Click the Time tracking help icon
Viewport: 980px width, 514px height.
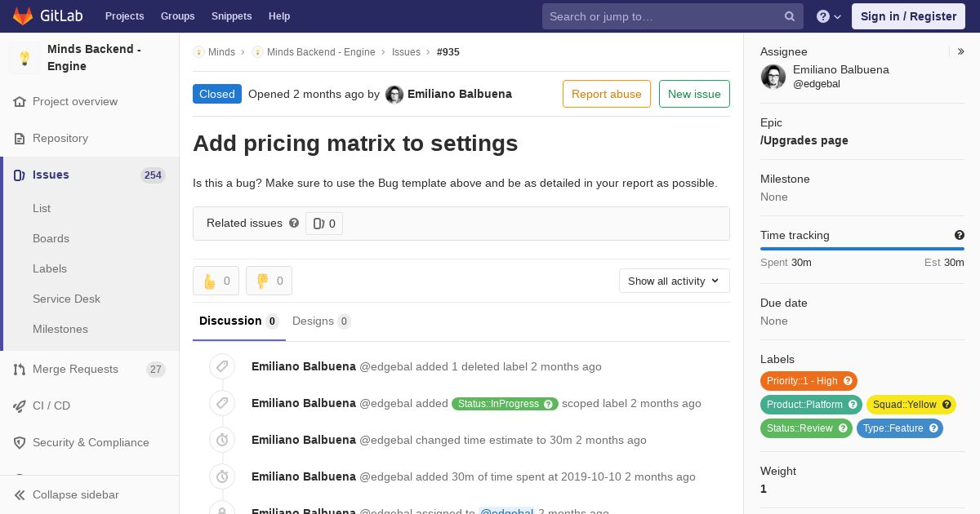(x=960, y=235)
